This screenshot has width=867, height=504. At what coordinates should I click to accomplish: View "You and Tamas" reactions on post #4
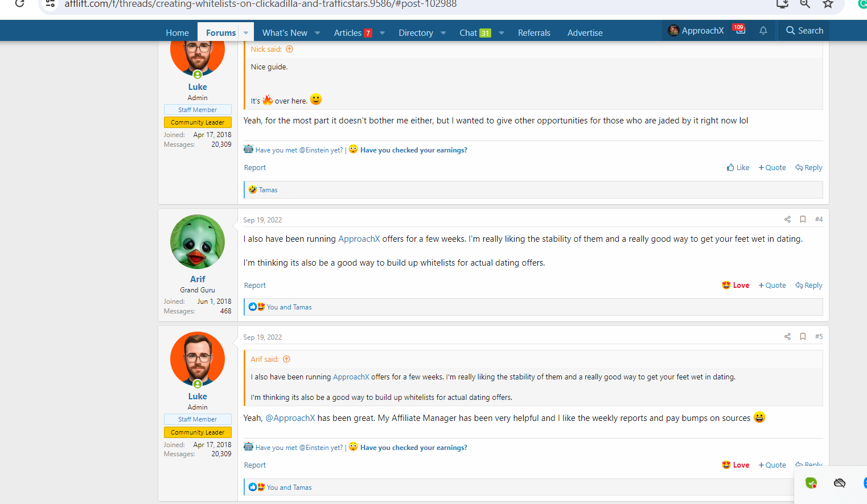tap(289, 307)
